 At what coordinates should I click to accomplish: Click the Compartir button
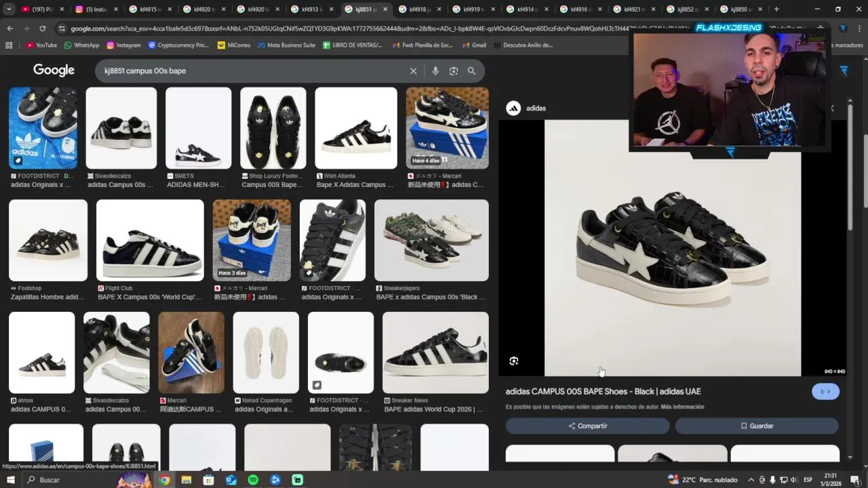(588, 426)
